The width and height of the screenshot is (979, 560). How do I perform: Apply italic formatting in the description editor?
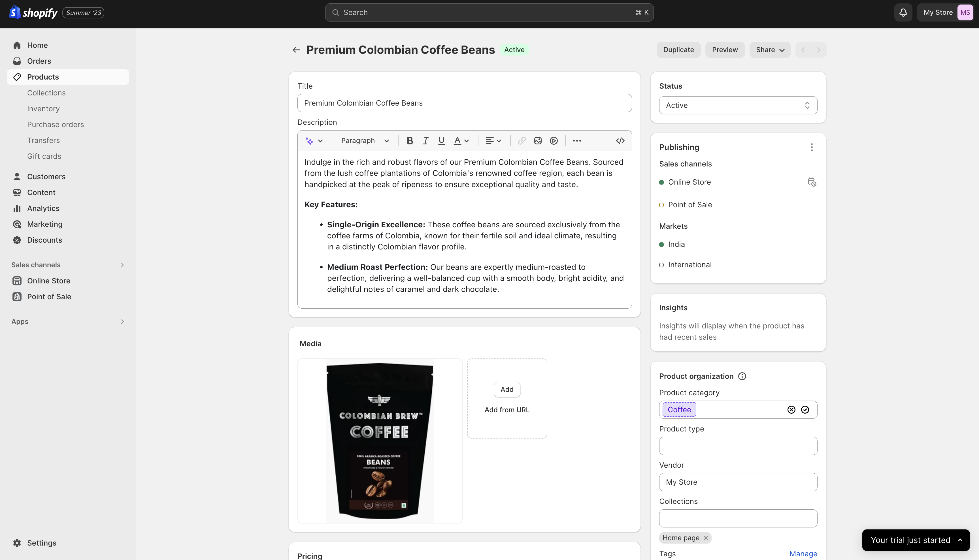pyautogui.click(x=425, y=140)
